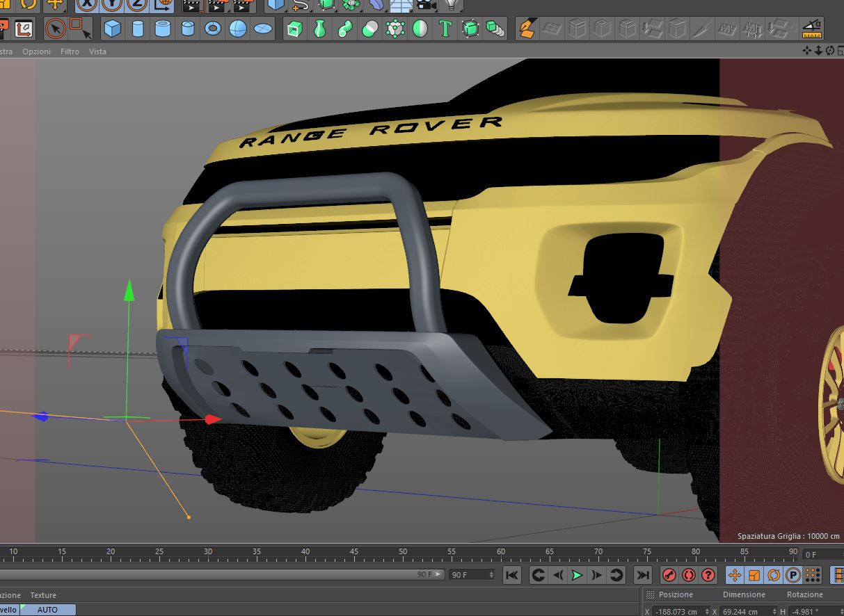This screenshot has width=844, height=616.
Task: Toggle Position keyframe recording
Action: [735, 575]
